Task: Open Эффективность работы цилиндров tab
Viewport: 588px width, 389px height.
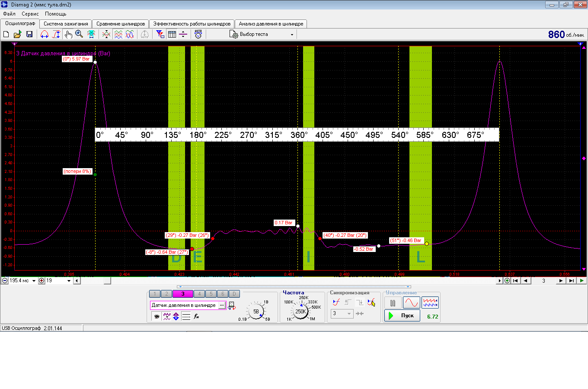Action: (192, 24)
